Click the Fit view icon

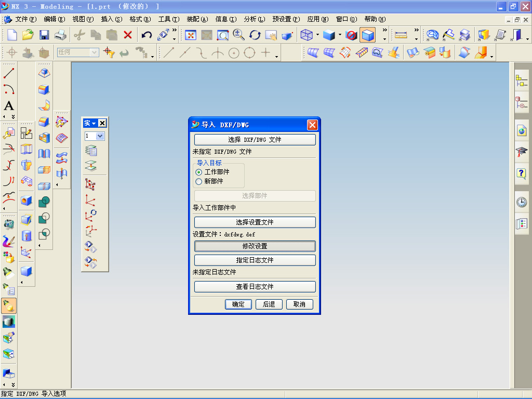point(190,35)
